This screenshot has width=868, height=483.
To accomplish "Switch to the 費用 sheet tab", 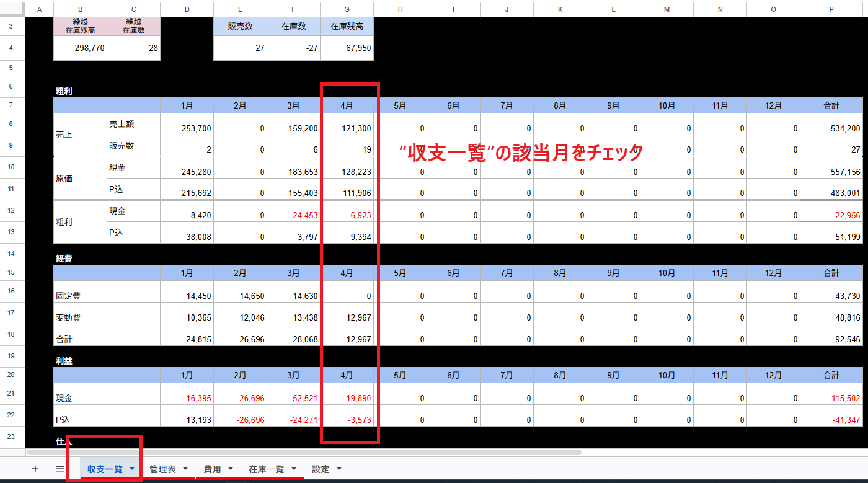I will 213,469.
